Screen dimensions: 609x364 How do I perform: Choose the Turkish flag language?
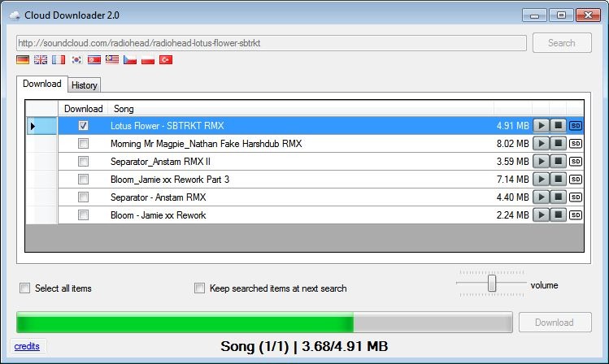point(166,59)
